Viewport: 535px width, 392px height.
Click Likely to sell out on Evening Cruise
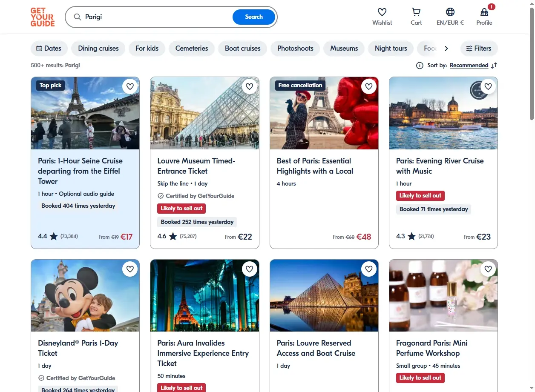[x=420, y=196]
